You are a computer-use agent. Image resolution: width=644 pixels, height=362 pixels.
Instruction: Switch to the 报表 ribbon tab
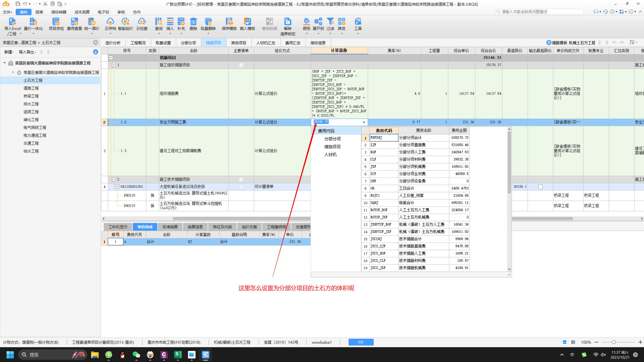point(39,12)
